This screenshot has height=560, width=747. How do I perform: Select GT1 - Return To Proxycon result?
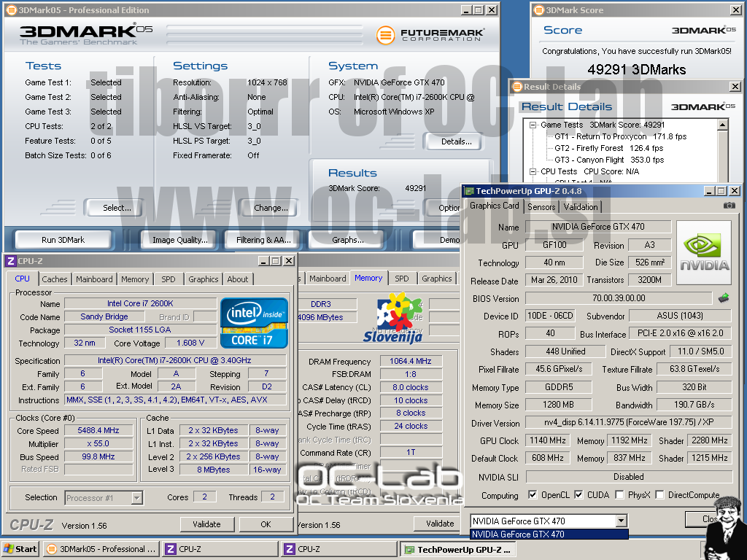620,136
